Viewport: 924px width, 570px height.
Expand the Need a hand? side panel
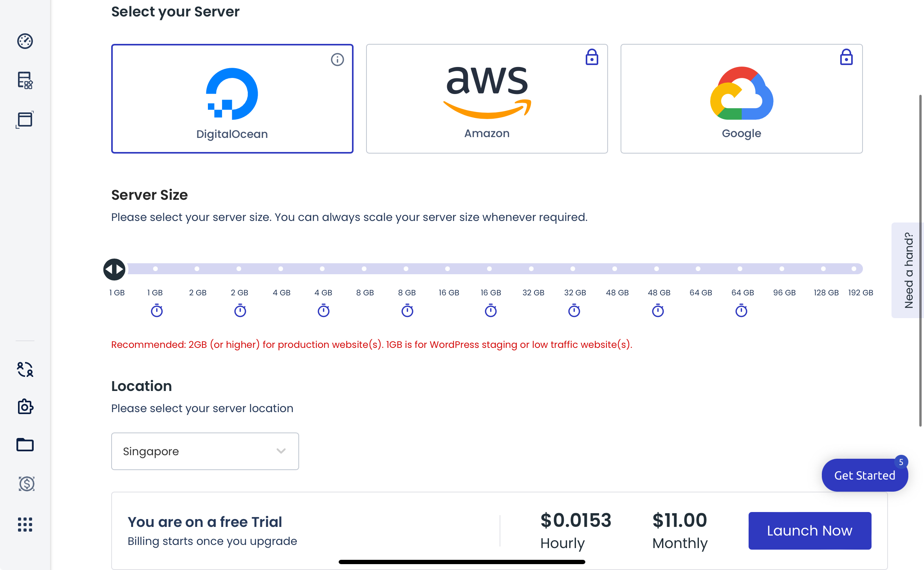coord(908,270)
